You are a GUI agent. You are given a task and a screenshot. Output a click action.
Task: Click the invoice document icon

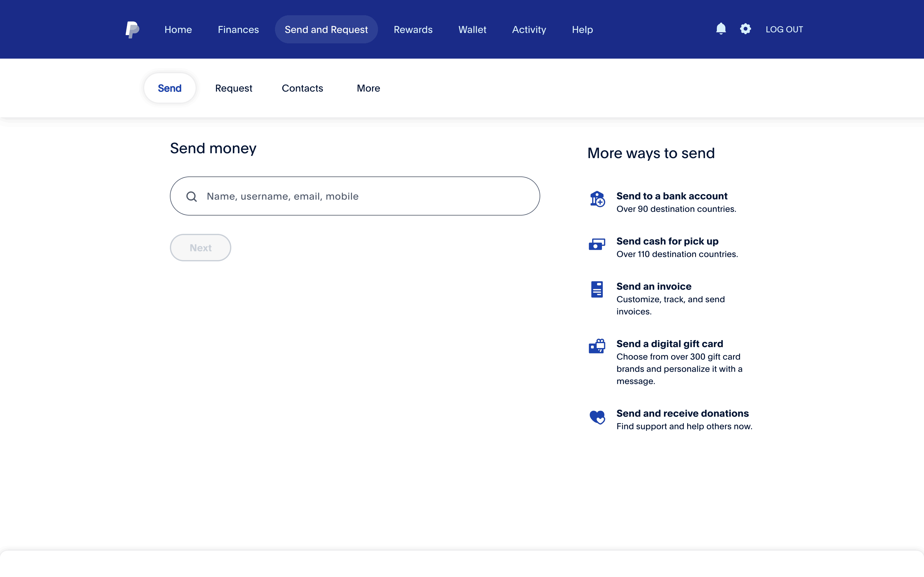(x=597, y=289)
